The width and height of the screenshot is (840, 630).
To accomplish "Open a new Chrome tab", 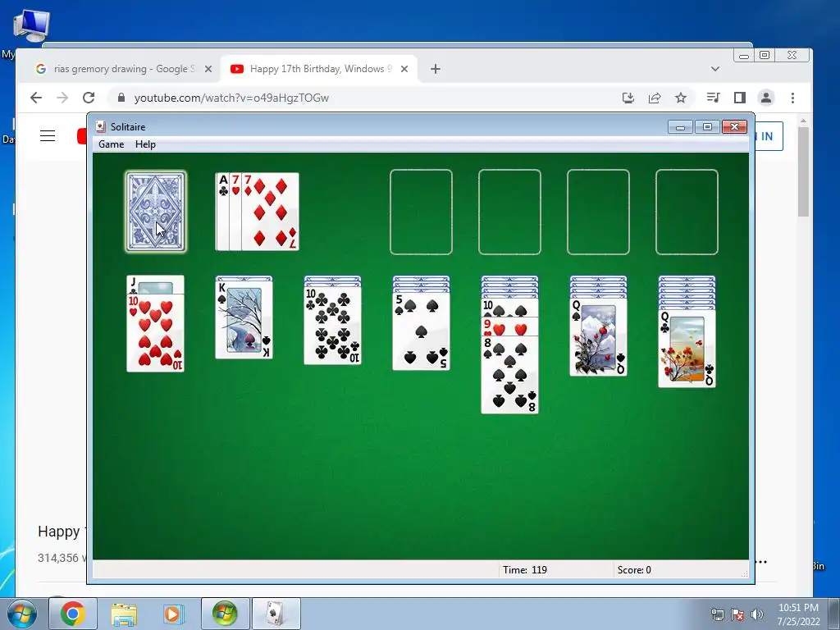I will (x=436, y=69).
